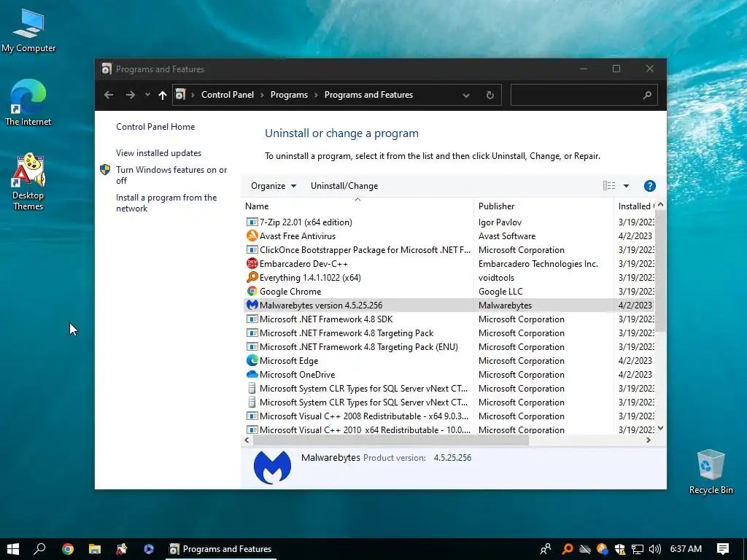Open the Control Panel Home link

click(155, 127)
